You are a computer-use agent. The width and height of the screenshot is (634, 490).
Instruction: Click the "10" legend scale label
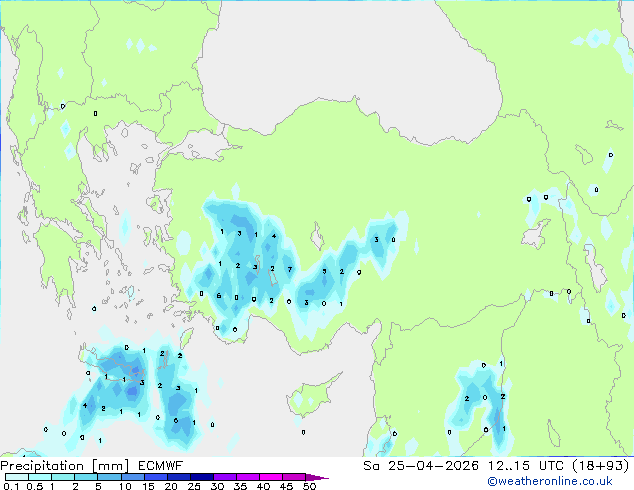click(x=125, y=486)
